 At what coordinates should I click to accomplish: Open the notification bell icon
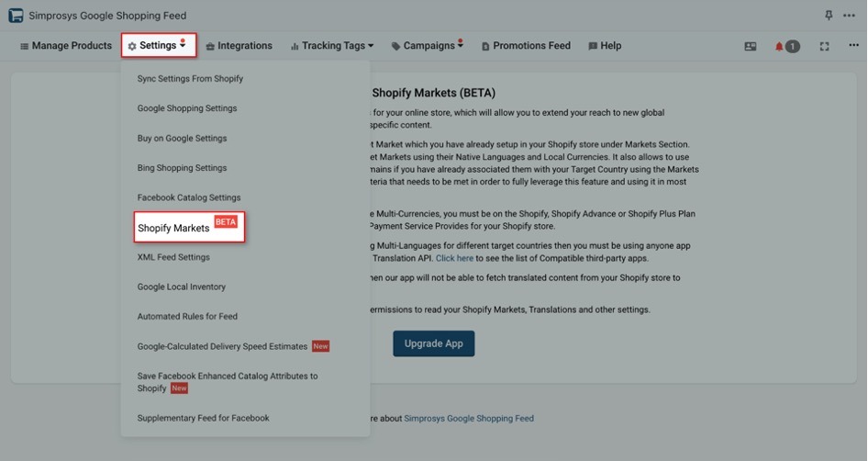tap(779, 47)
